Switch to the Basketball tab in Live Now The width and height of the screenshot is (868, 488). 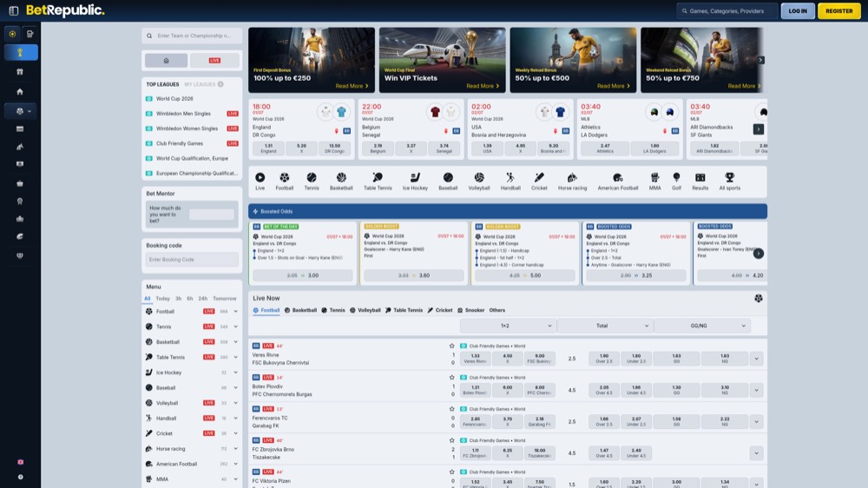pyautogui.click(x=300, y=310)
